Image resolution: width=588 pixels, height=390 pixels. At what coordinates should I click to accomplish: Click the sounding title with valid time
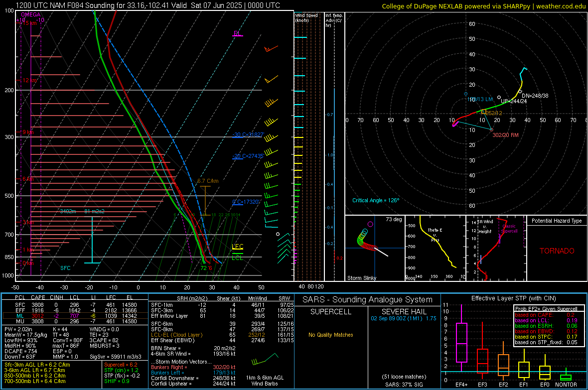pos(148,5)
